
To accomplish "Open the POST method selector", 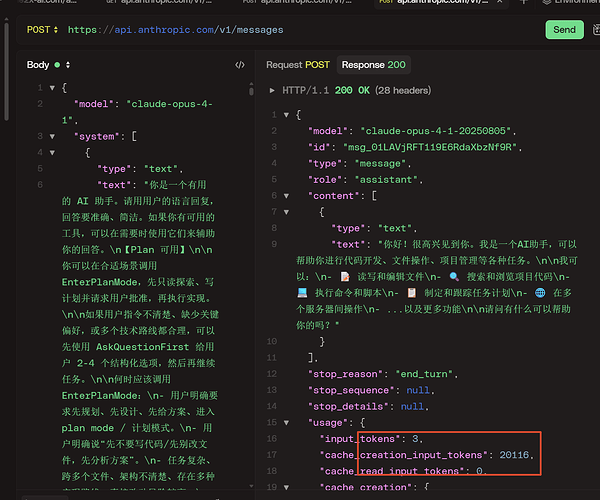I will [x=42, y=30].
